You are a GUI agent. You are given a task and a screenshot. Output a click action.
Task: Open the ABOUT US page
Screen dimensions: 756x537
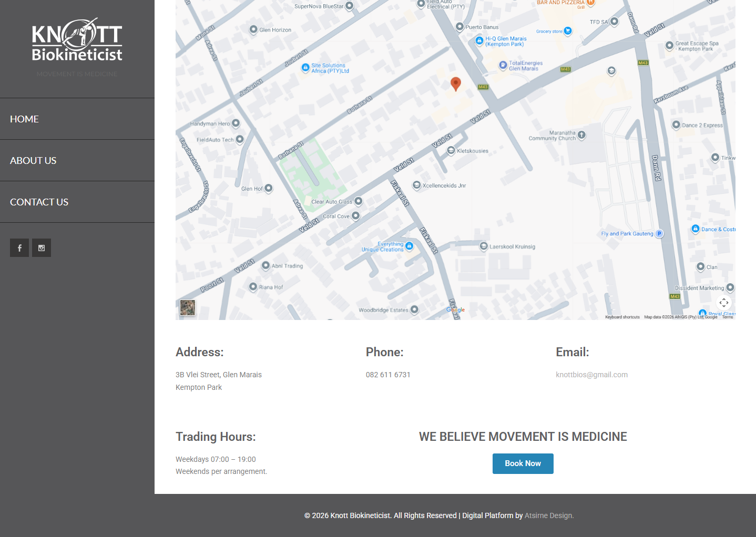tap(33, 161)
